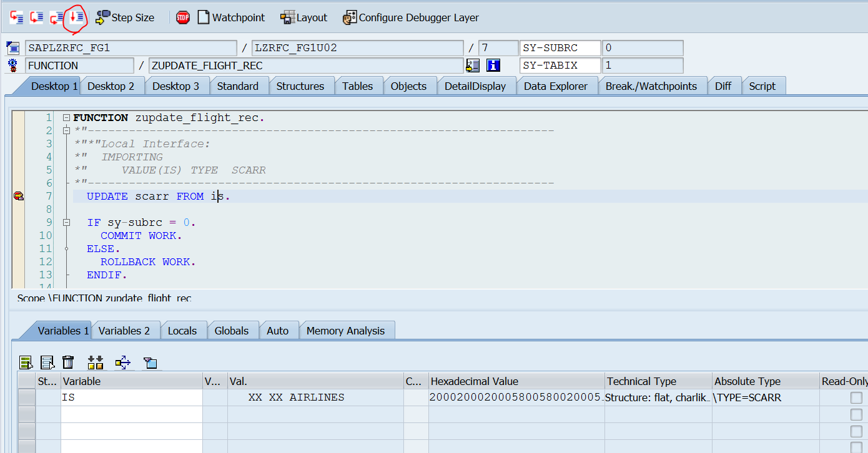Screen dimensions: 868x453
Task: Open the Configure Debugger Layer tool
Action: (410, 17)
